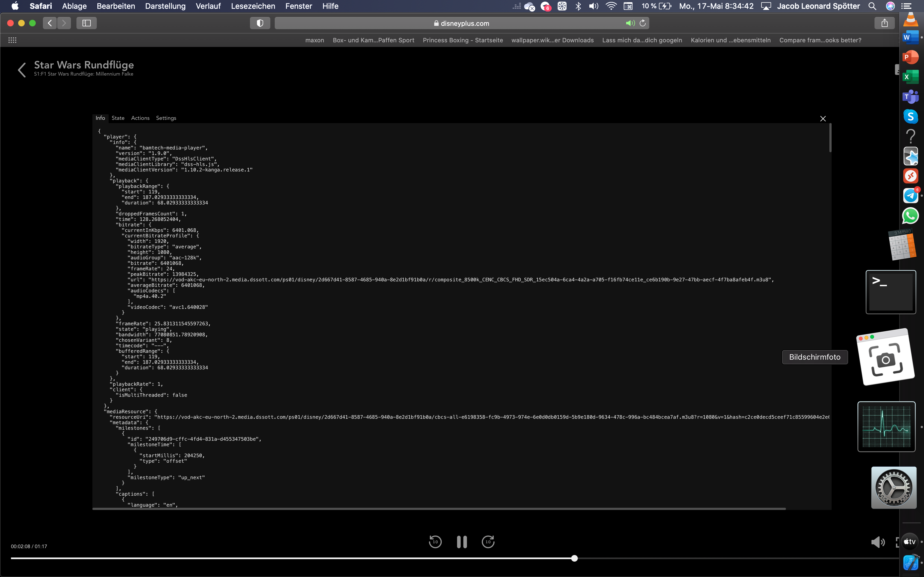Open the favorites grid icon
The height and width of the screenshot is (577, 924).
(12, 40)
